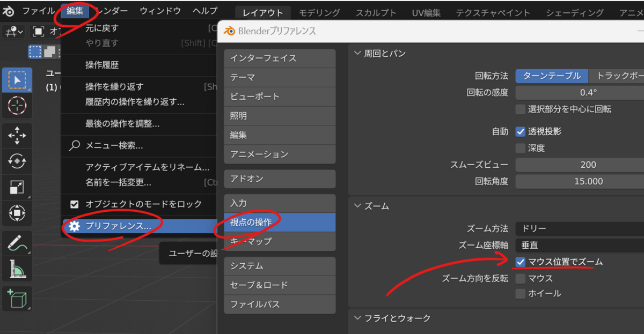Choose 元に戻す from the 編集 menu
The image size is (644, 334).
pyautogui.click(x=139, y=28)
